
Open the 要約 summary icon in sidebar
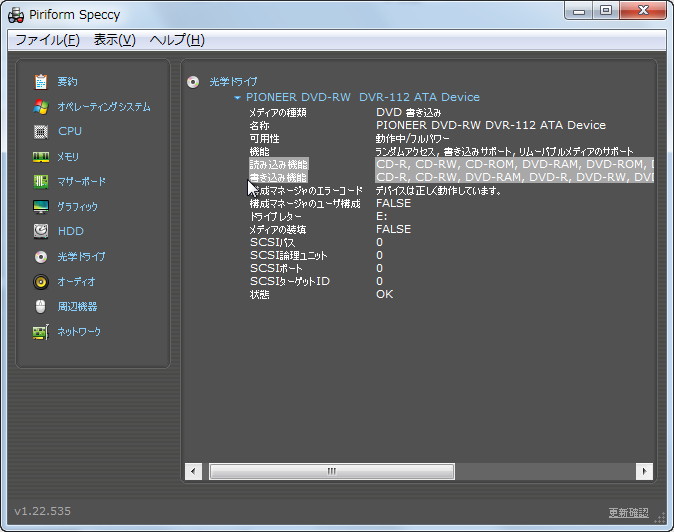point(41,82)
